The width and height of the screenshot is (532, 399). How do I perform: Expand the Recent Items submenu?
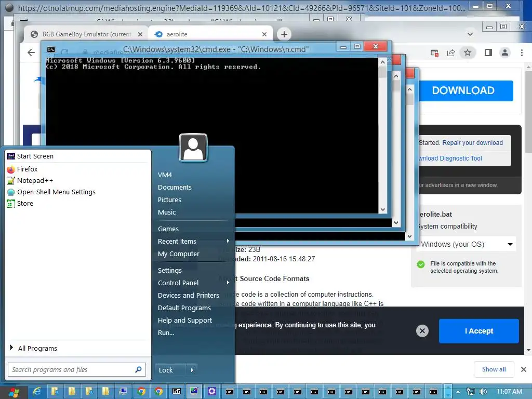pos(228,241)
